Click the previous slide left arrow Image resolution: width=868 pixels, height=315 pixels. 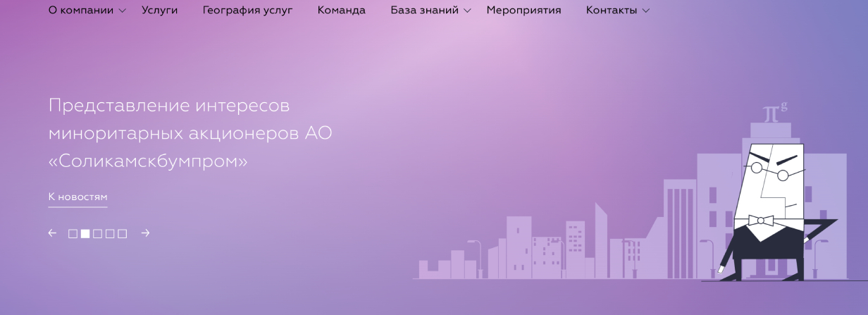(52, 233)
